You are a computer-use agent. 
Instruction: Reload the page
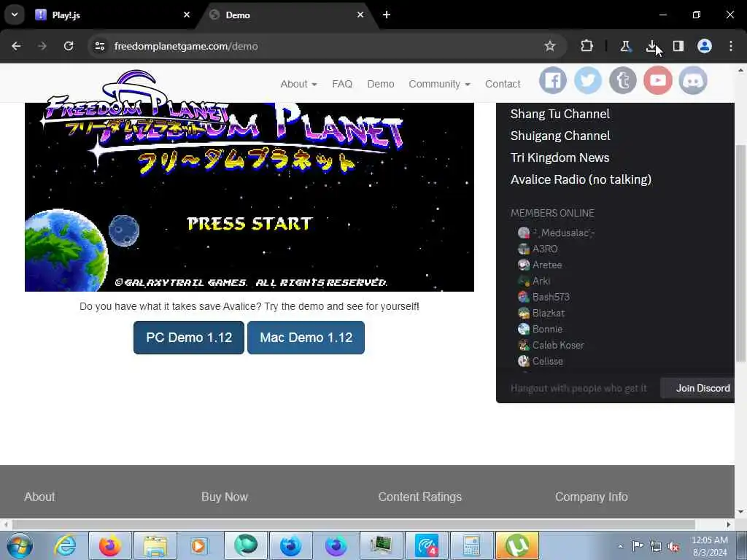coord(69,46)
